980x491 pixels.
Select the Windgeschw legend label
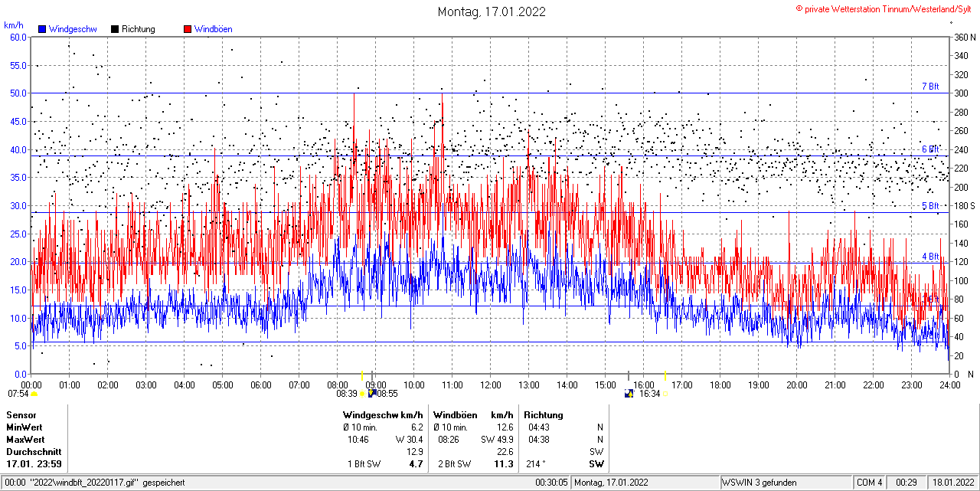(x=73, y=29)
